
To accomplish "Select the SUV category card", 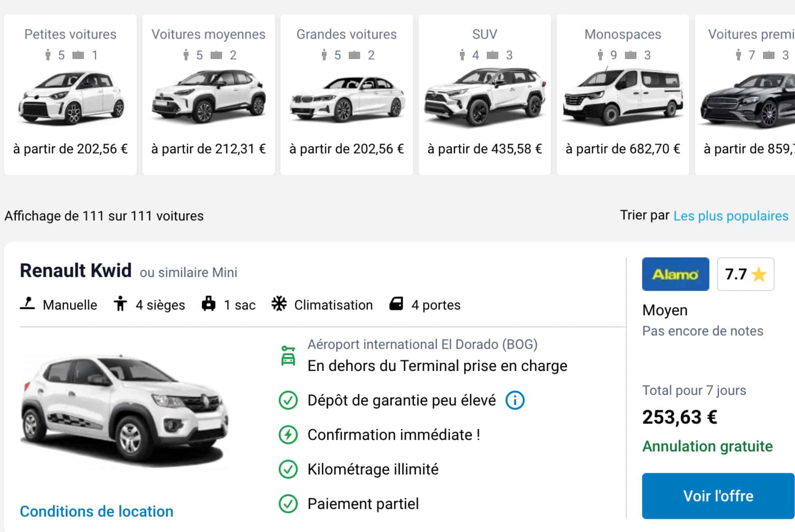I will [x=484, y=95].
